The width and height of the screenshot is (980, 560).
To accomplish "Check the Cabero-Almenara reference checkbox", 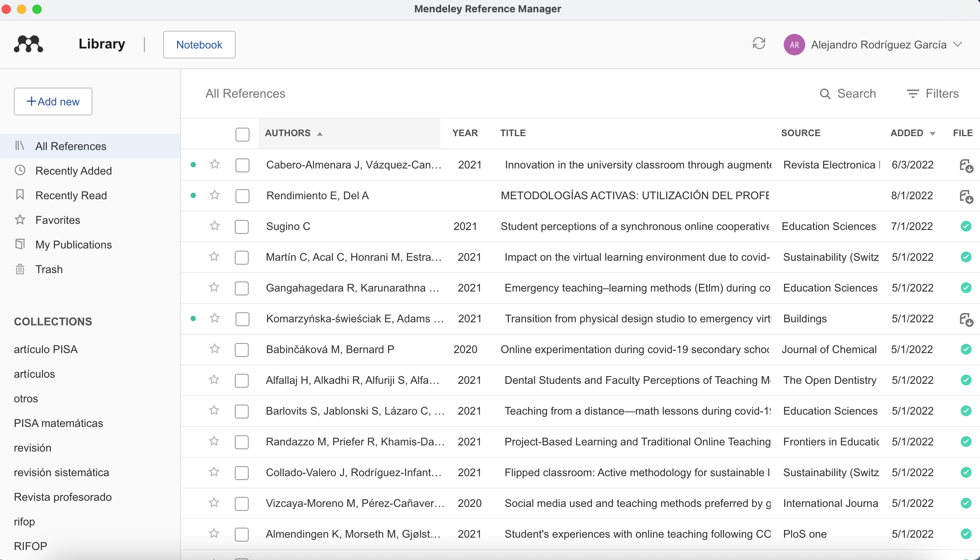I will pos(242,165).
